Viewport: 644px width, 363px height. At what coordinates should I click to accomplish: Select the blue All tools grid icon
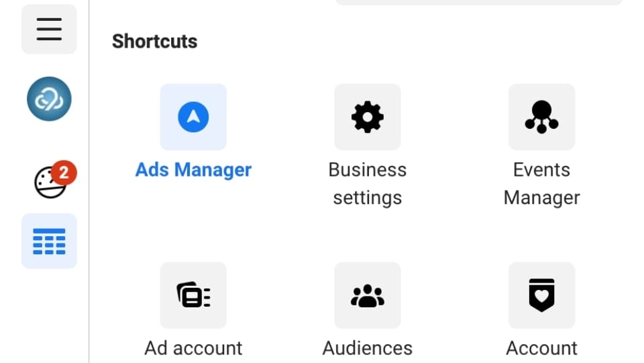point(49,241)
